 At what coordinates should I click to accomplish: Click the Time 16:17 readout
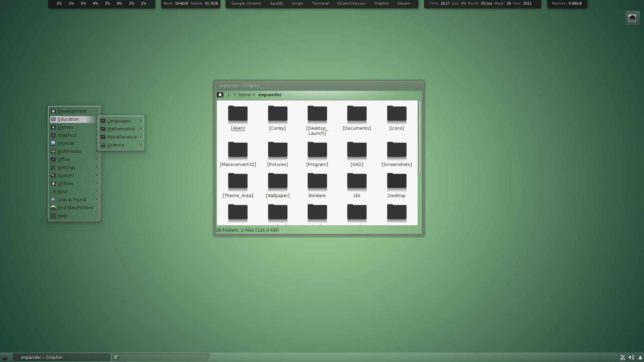439,3
